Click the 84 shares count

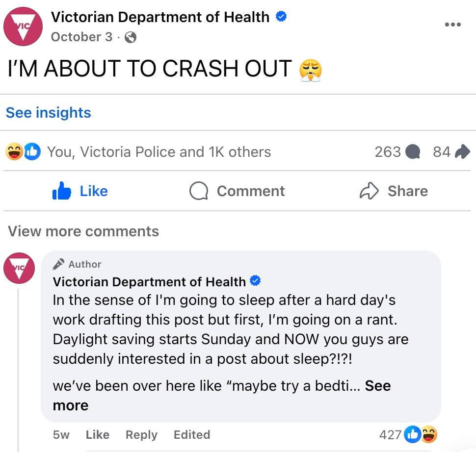[451, 152]
